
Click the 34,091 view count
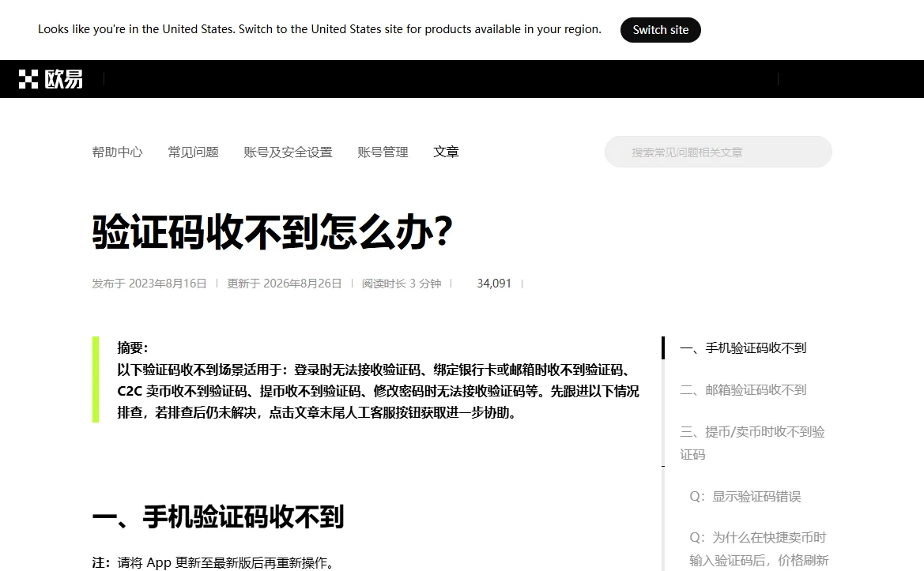pos(494,284)
